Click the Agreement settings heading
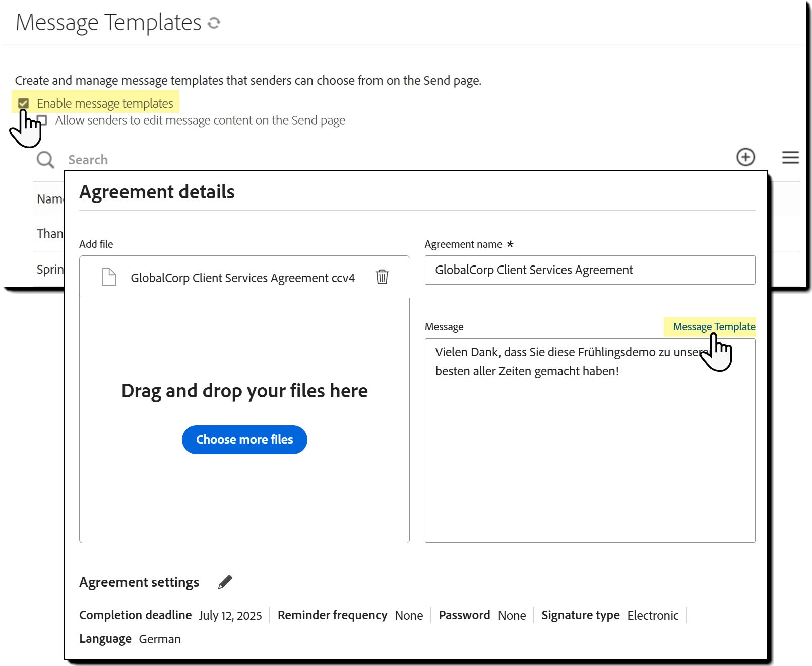The height and width of the screenshot is (666, 812). [x=139, y=582]
